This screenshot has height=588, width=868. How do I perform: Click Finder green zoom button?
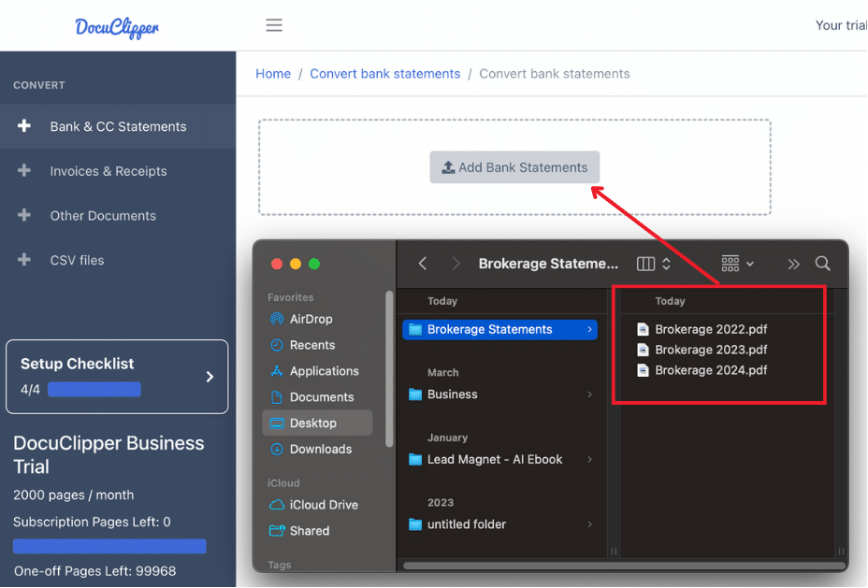point(314,264)
